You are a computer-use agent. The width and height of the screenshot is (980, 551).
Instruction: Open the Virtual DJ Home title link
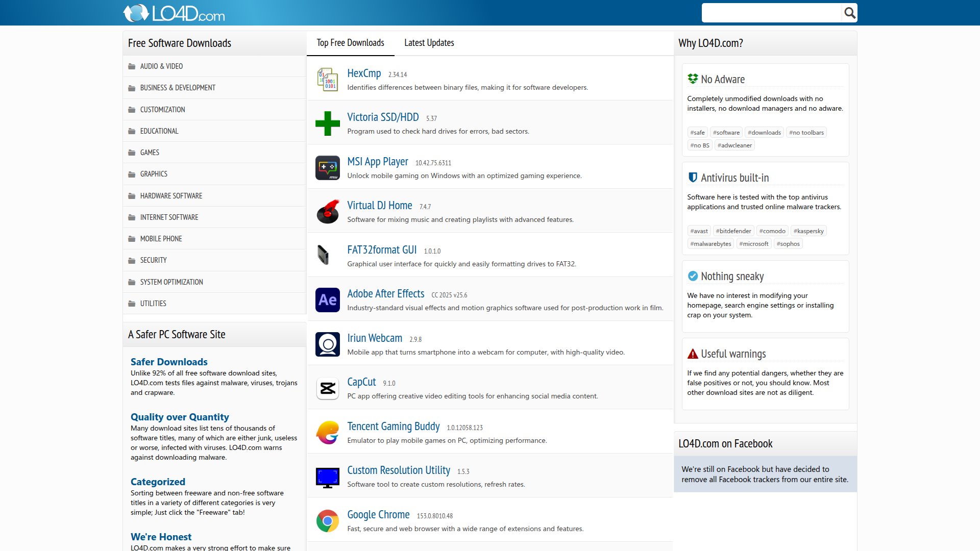379,206
